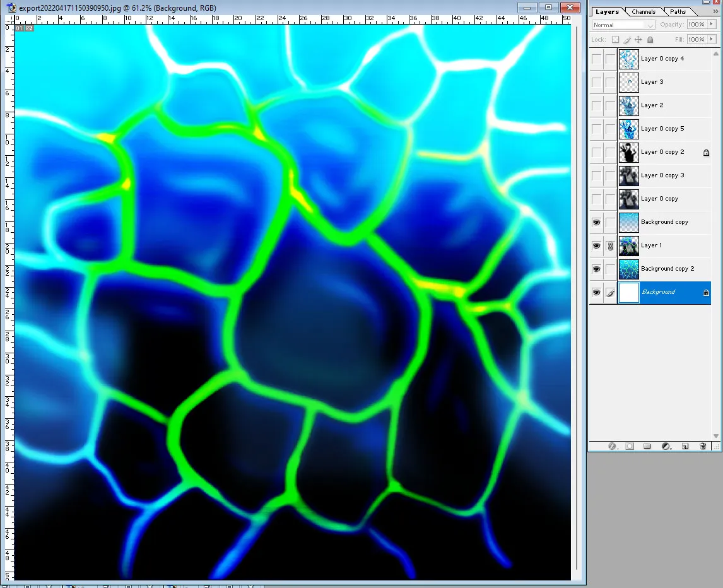Open the Fill slider arrow
This screenshot has height=588, width=723.
pos(712,40)
